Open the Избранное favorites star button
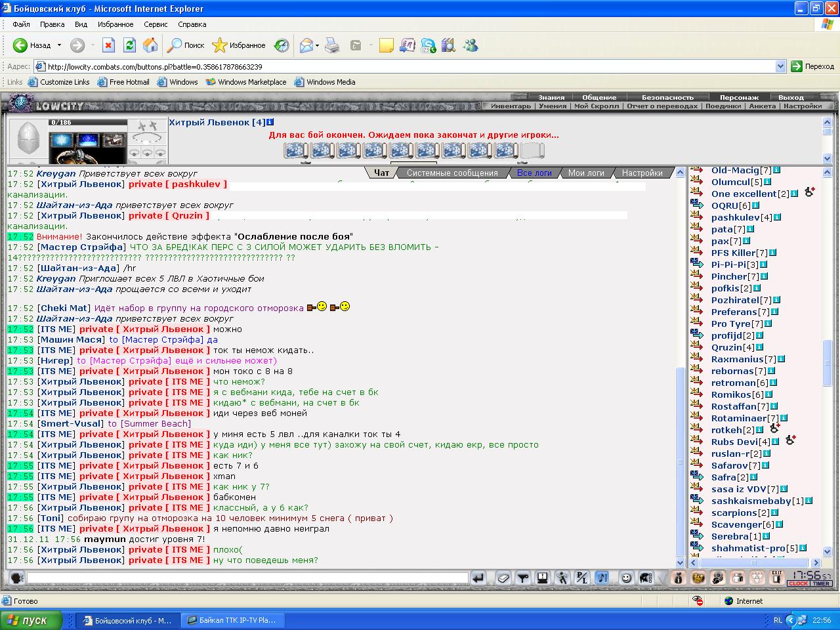This screenshot has width=840, height=630. [x=239, y=45]
